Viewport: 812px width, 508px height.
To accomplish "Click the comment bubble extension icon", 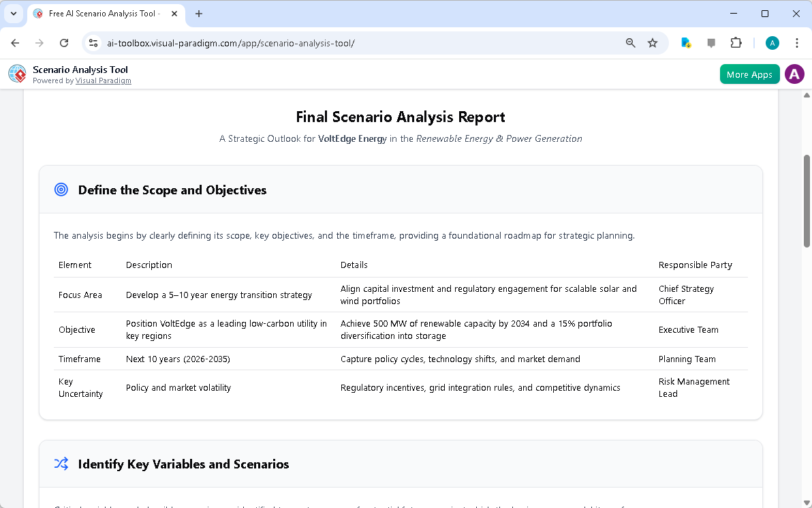I will point(711,42).
